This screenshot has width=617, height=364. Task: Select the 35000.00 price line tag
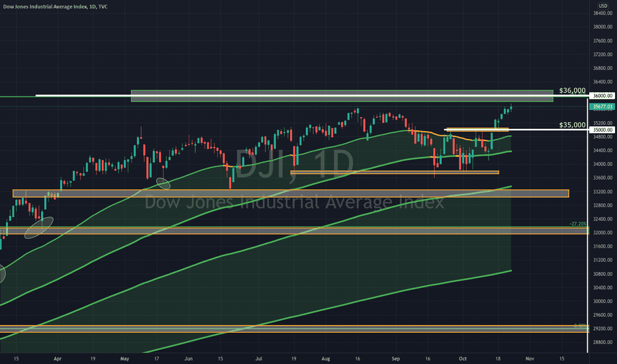tap(602, 130)
